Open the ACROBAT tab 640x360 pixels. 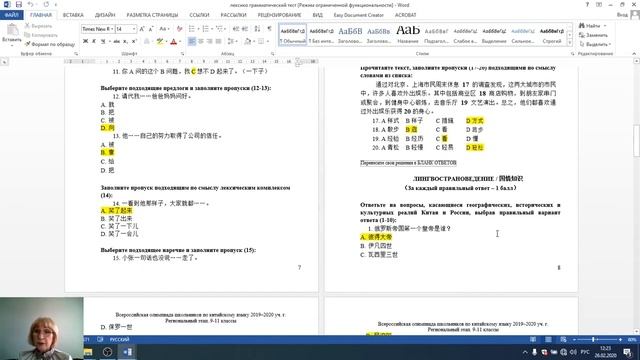(405, 15)
